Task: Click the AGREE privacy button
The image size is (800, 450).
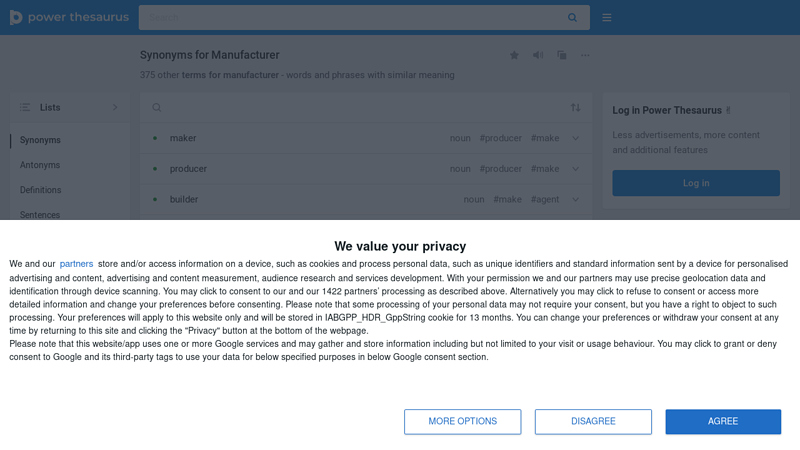Action: (x=723, y=421)
